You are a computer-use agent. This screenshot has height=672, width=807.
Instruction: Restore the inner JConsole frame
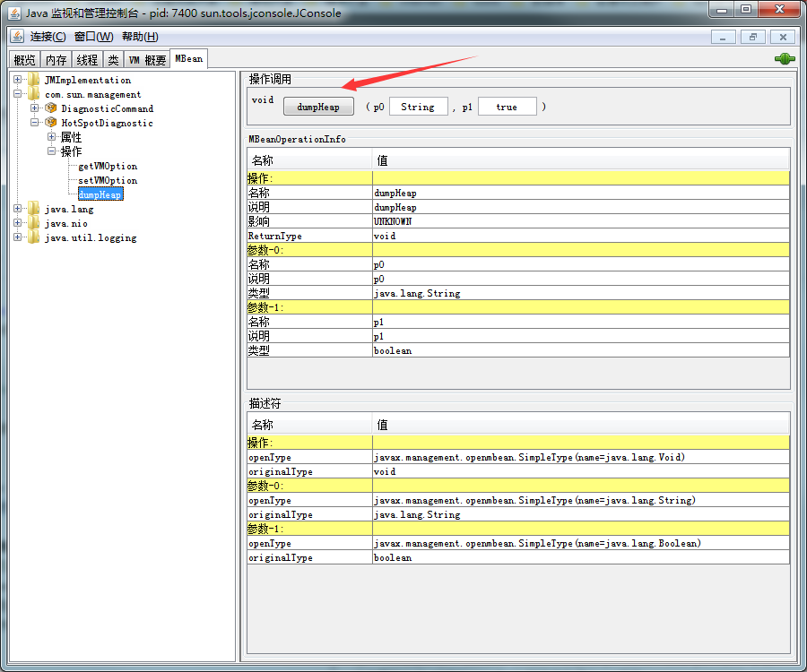[x=753, y=37]
